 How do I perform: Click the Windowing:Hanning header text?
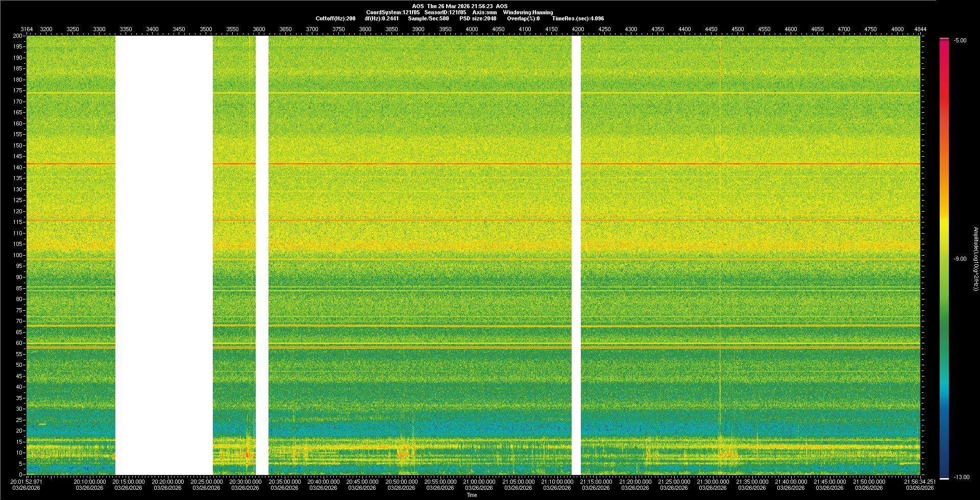click(x=528, y=12)
